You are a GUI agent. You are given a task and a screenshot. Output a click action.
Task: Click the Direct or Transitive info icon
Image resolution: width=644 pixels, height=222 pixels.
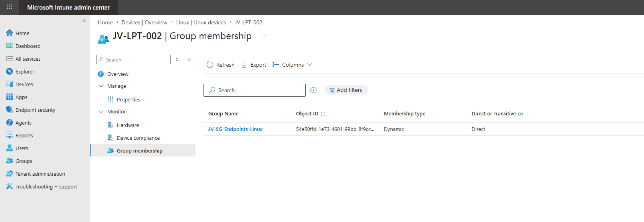tap(521, 114)
